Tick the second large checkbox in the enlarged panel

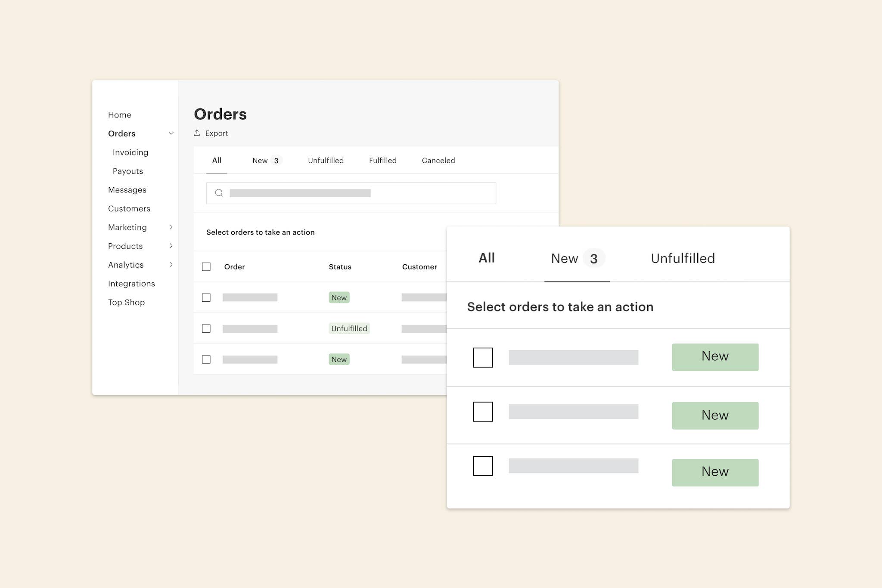click(483, 412)
